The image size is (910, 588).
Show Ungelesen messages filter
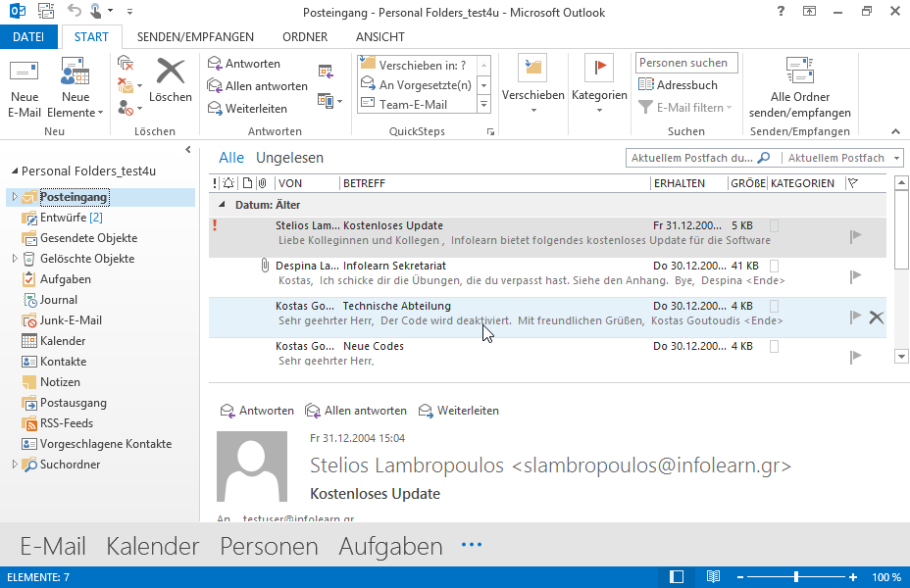pyautogui.click(x=289, y=158)
